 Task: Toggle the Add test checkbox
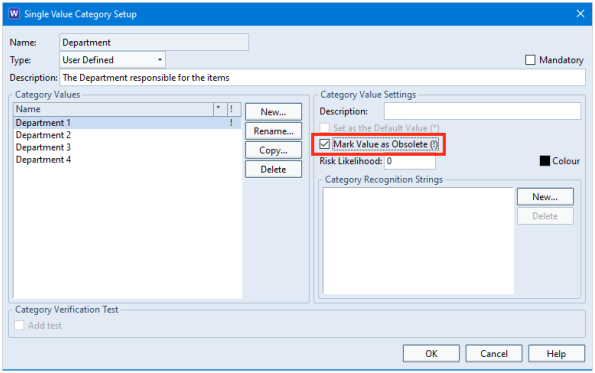tap(19, 325)
